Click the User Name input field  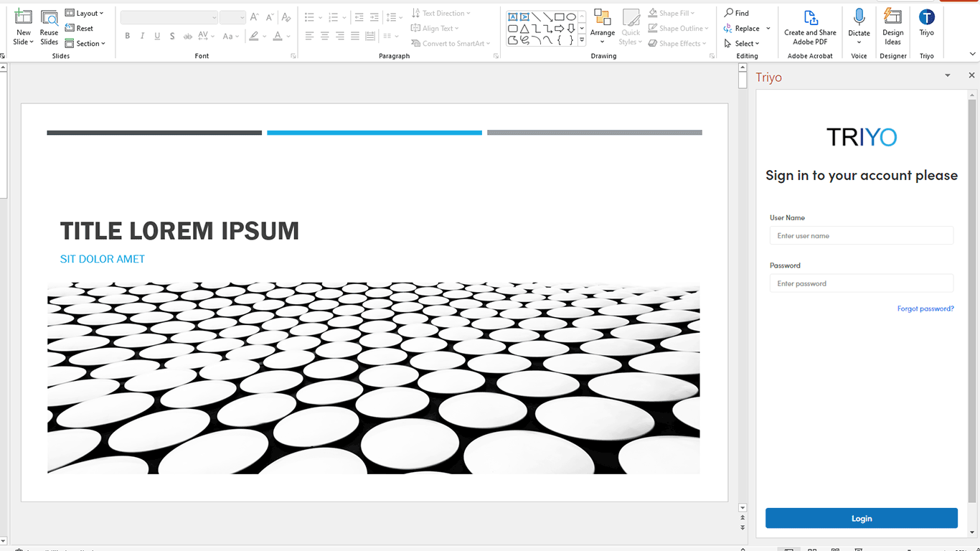click(x=861, y=235)
